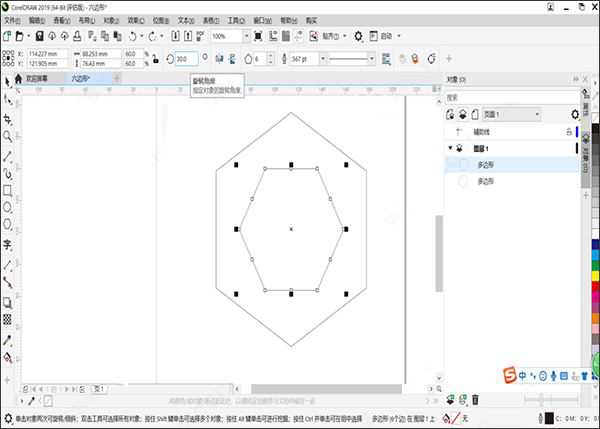Switch to the 欢迎屏幕 welcome tab
The image size is (600, 429).
(x=37, y=78)
